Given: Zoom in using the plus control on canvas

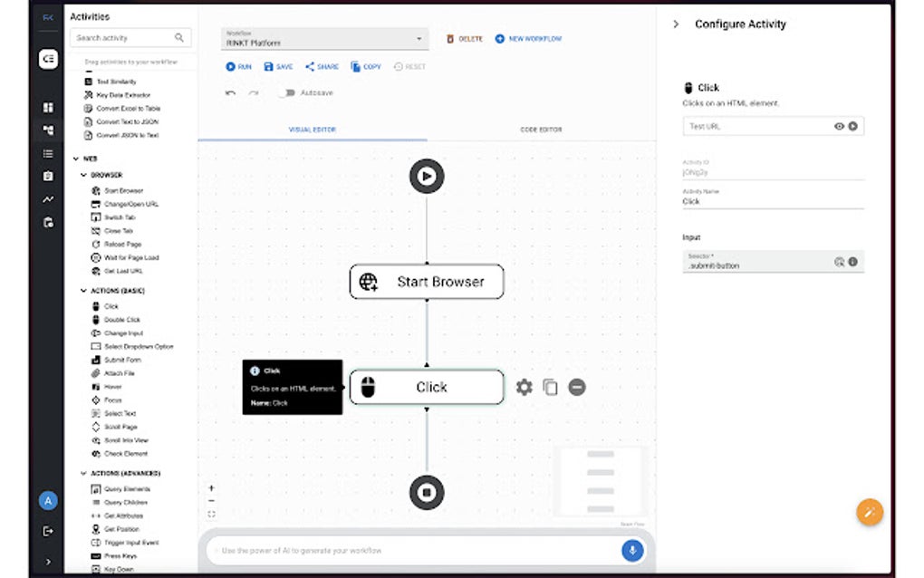Looking at the screenshot, I should coord(210,486).
